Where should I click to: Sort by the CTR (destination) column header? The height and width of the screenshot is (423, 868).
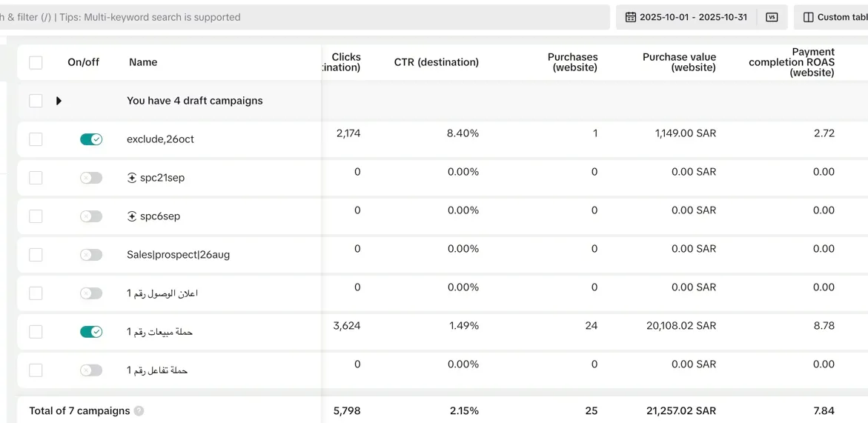point(436,62)
